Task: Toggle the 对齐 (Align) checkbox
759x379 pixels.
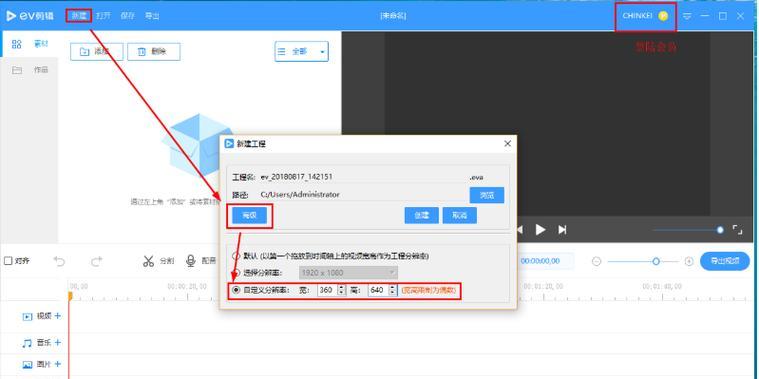Action: click(x=8, y=261)
